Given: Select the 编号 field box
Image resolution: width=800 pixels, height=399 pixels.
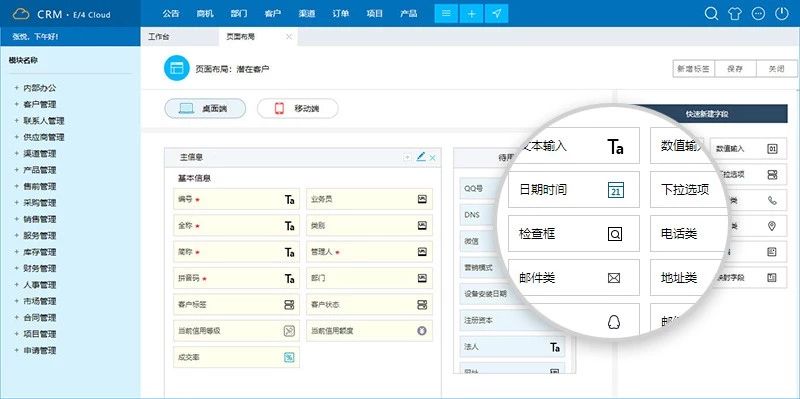Looking at the screenshot, I should (236, 200).
